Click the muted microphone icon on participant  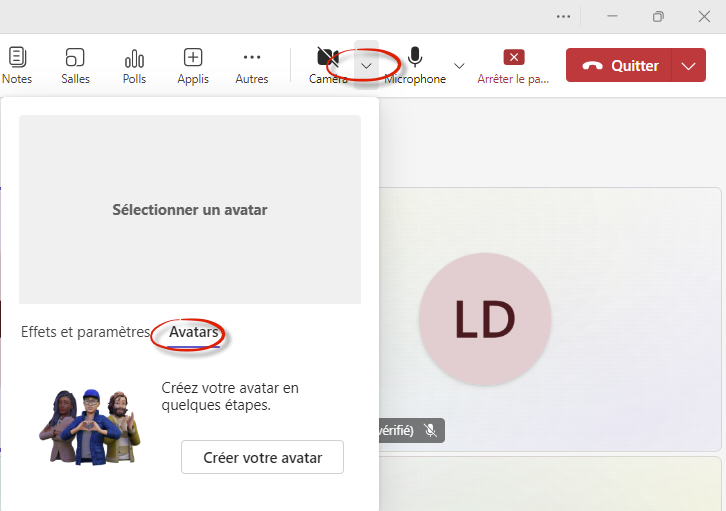(x=430, y=430)
